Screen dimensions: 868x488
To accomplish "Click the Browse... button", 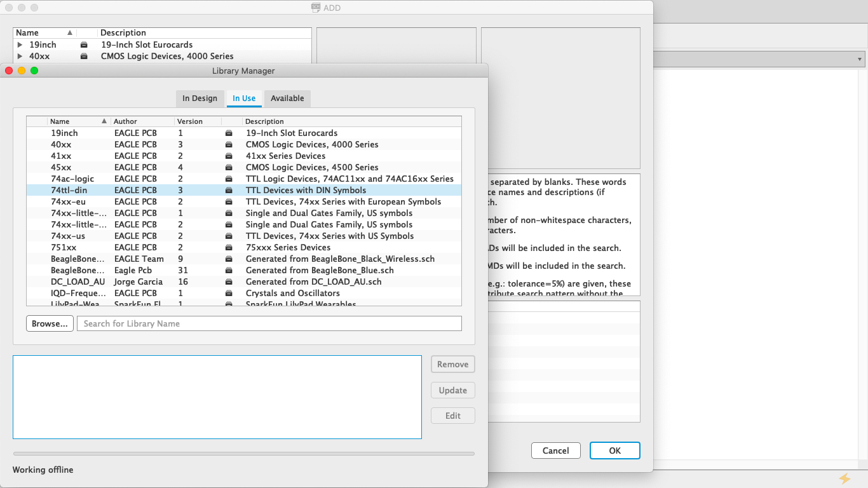I will coord(50,323).
